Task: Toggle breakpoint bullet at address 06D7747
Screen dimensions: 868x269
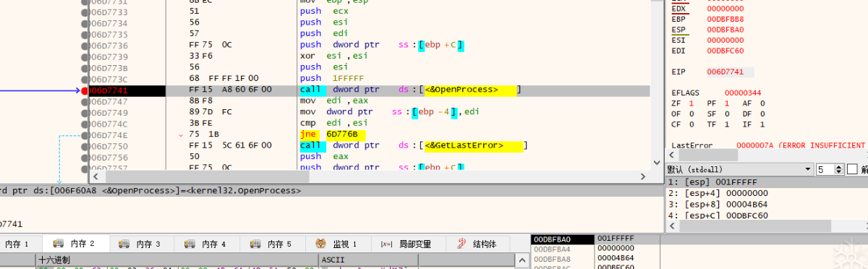Action: 85,101
